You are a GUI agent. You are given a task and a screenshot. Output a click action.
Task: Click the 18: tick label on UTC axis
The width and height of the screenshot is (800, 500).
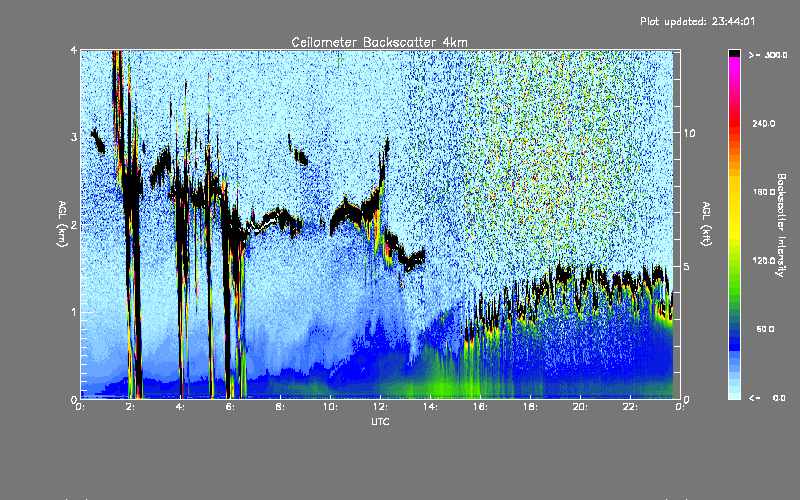point(530,407)
